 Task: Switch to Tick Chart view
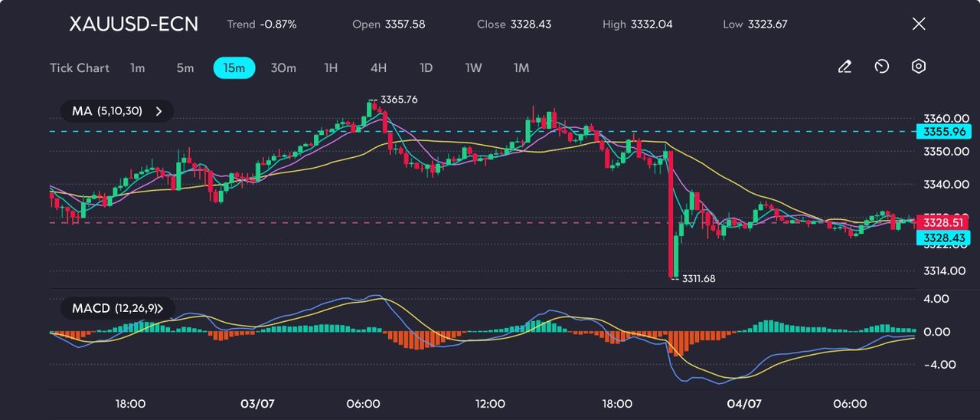pyautogui.click(x=80, y=68)
